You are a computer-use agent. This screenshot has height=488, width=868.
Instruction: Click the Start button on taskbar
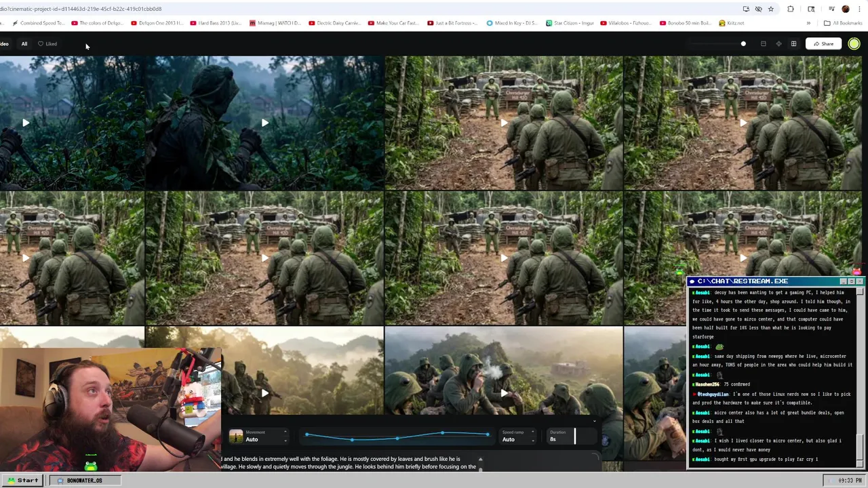23,481
